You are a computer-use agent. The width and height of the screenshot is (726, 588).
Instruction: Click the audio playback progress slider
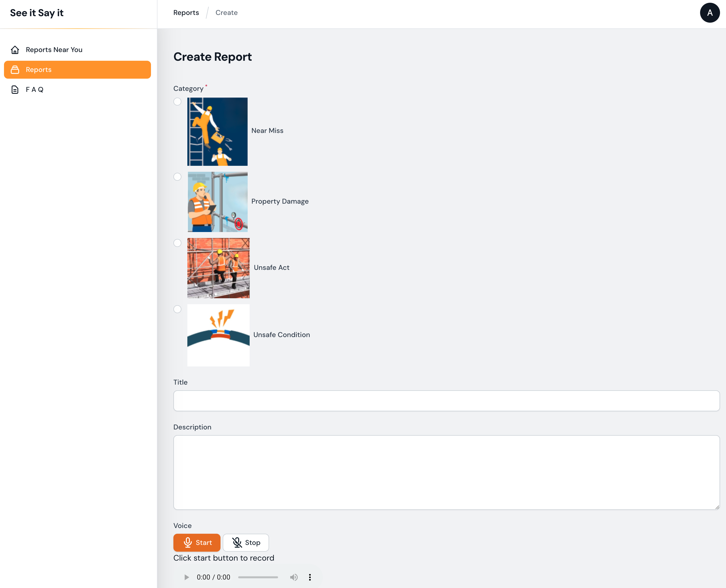point(258,577)
